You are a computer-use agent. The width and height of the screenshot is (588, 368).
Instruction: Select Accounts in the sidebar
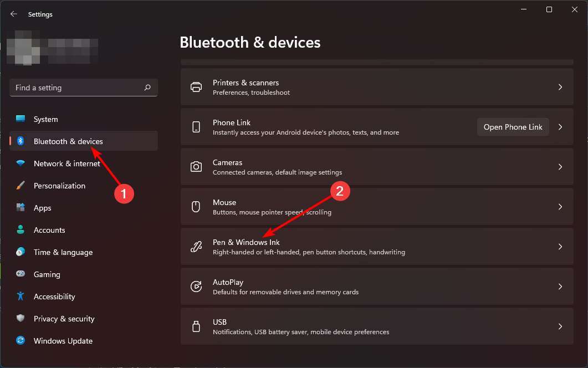click(49, 230)
